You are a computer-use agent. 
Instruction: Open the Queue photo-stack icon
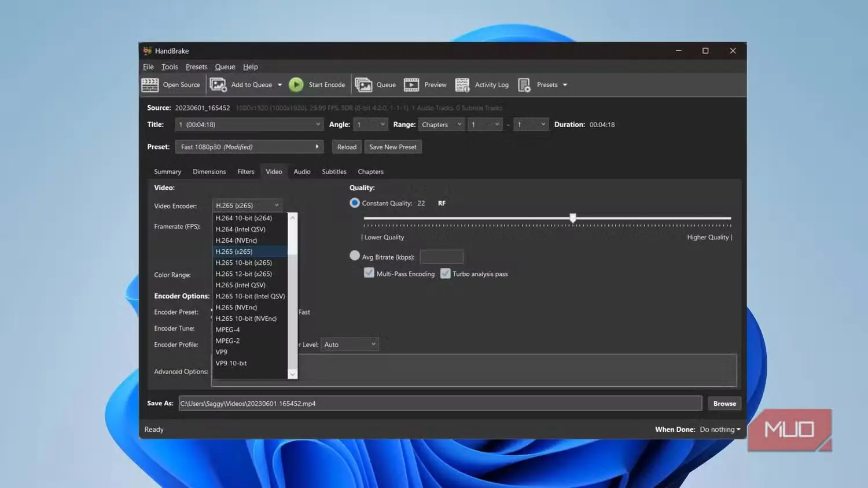[363, 85]
